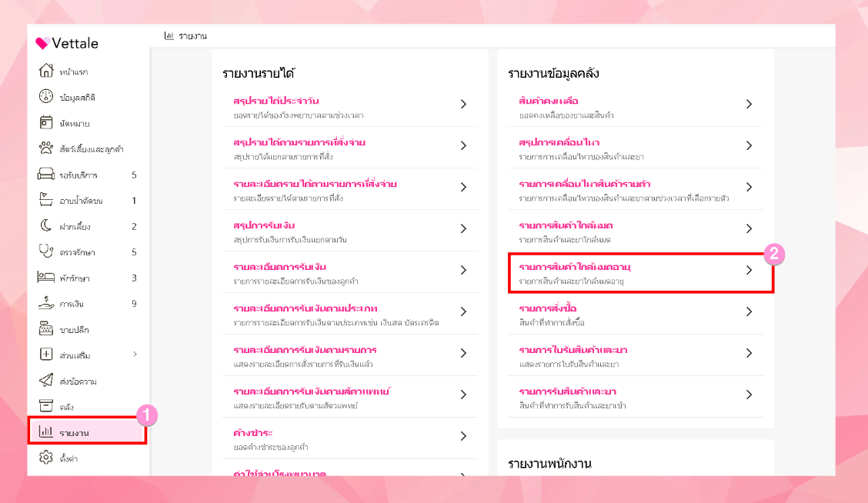The image size is (868, 503).
Task: Expand the ส่วนเสริม sidebar submenu arrow
Action: point(135,355)
